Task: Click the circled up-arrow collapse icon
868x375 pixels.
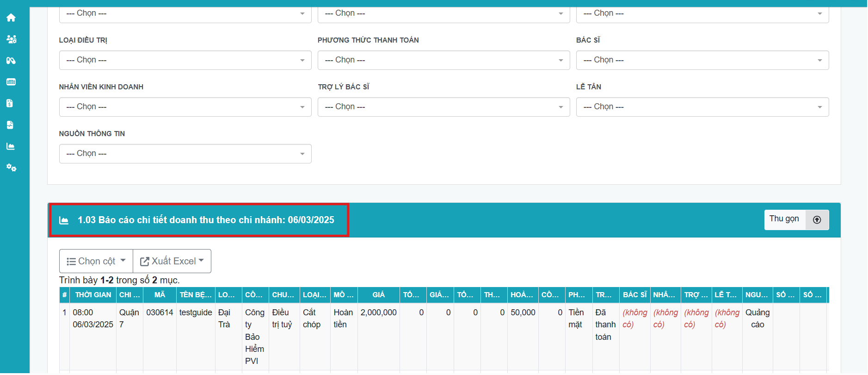Action: click(x=817, y=220)
